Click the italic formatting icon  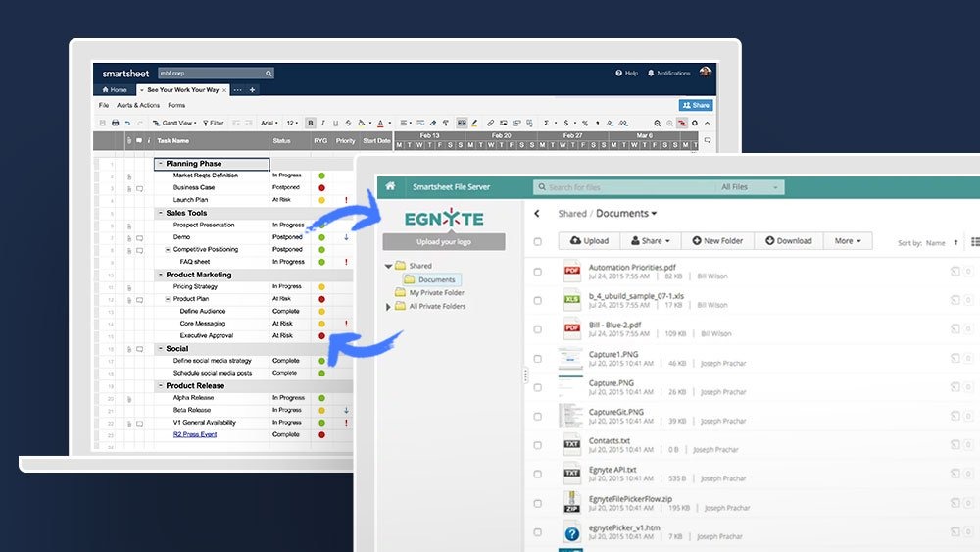point(323,123)
